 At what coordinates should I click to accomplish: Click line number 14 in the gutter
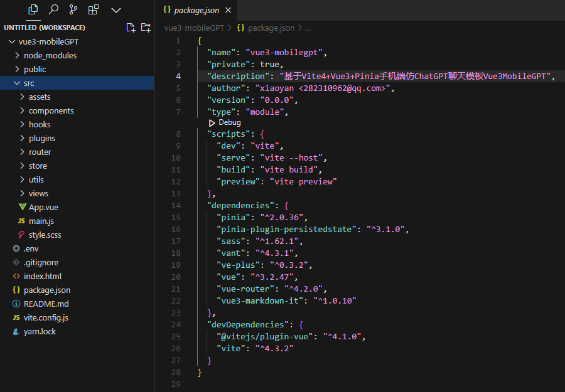[x=175, y=205]
